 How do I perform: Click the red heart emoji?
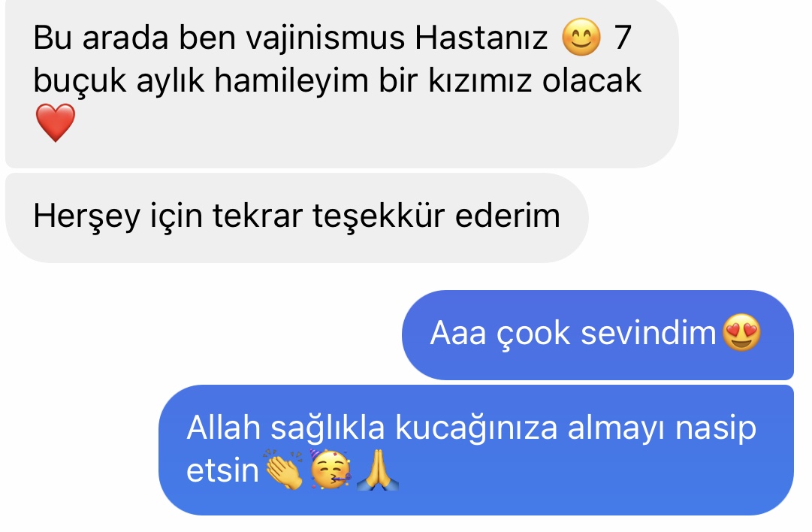pos(56,122)
